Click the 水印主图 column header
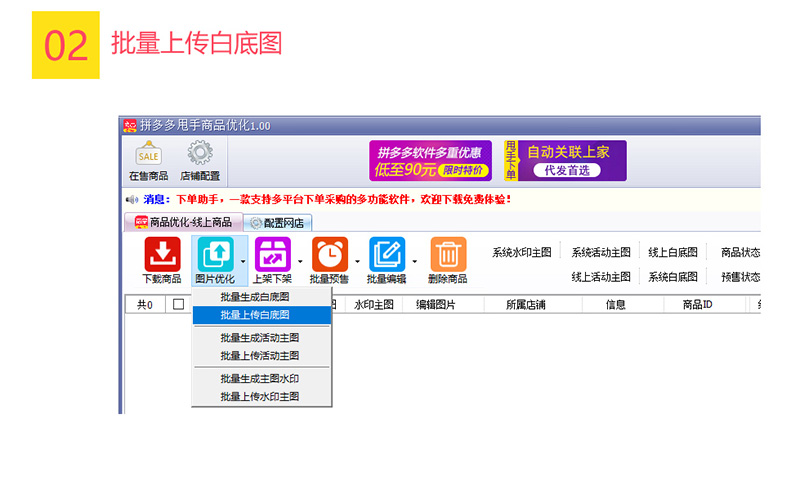 pyautogui.click(x=373, y=305)
